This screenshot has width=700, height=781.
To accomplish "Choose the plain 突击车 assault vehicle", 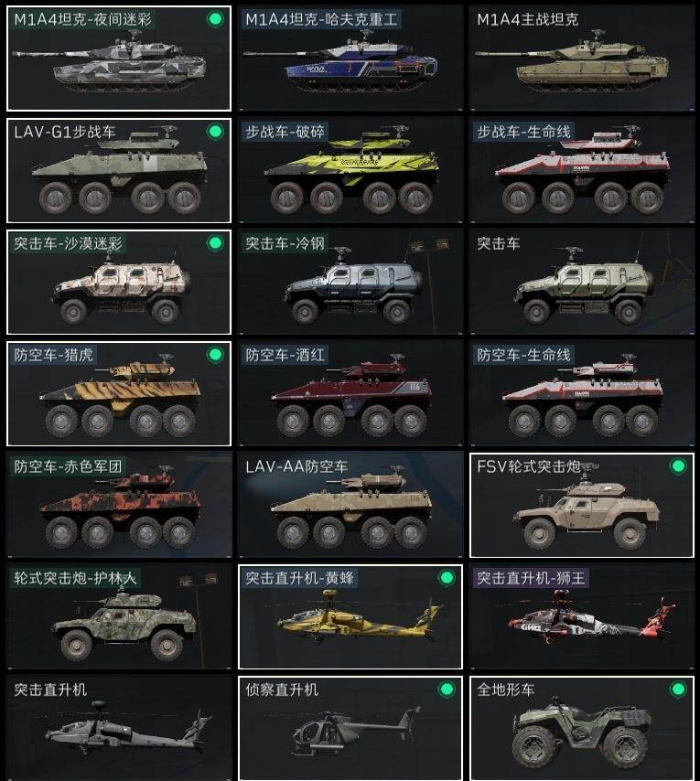I will point(581,282).
